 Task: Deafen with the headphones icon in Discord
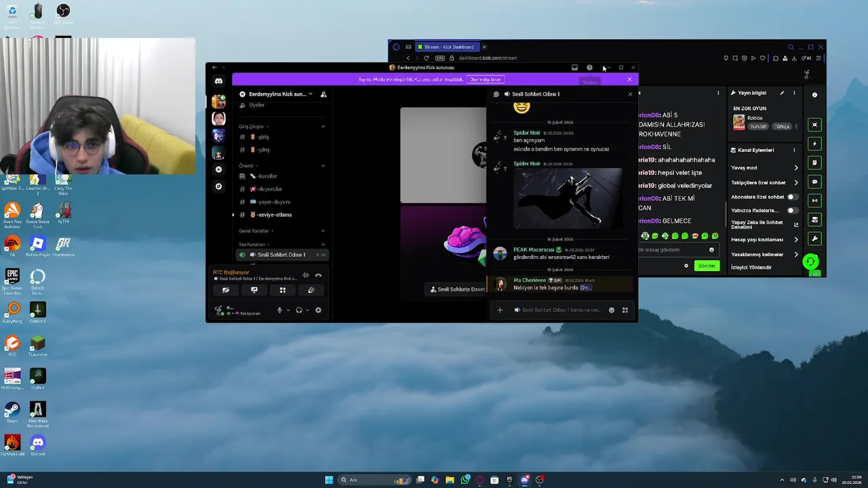click(299, 310)
